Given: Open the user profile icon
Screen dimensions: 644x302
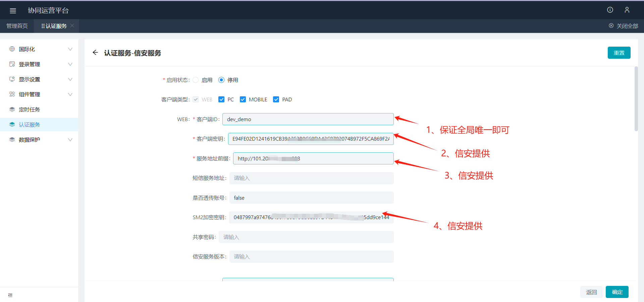Looking at the screenshot, I should pyautogui.click(x=627, y=10).
